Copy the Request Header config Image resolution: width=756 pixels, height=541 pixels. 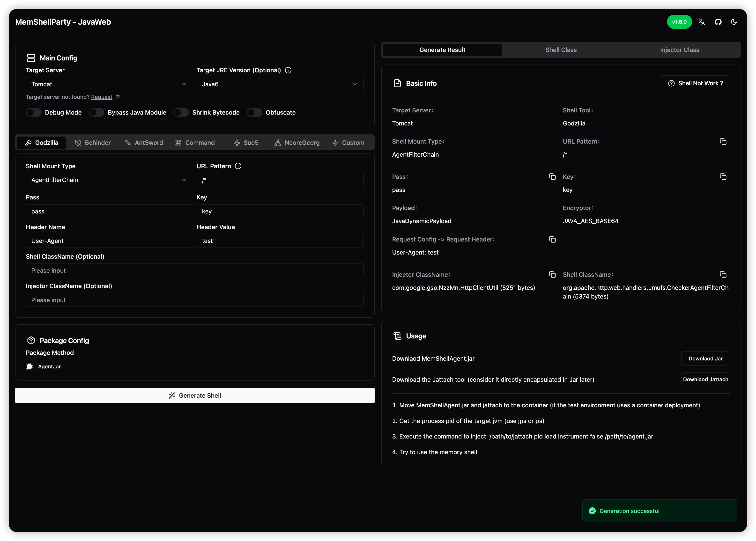(552, 240)
